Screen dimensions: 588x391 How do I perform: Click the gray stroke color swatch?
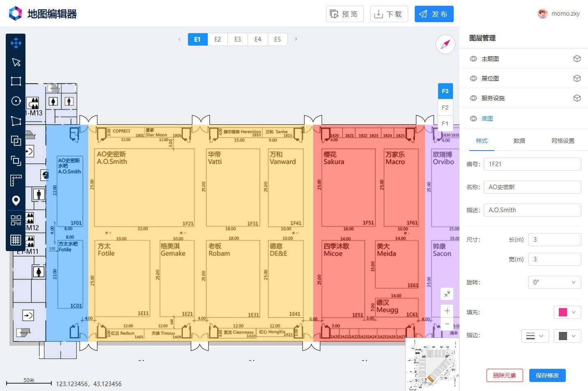[563, 336]
